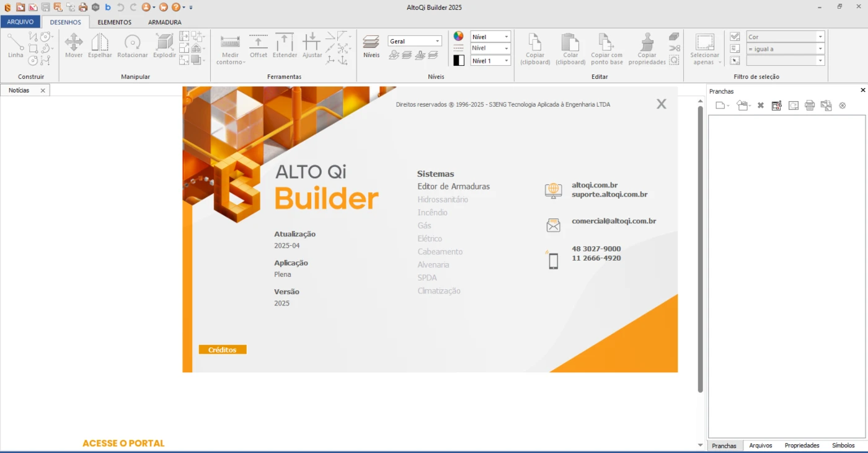Select the Pranchas bottom tab
The image size is (868, 453).
point(724,446)
